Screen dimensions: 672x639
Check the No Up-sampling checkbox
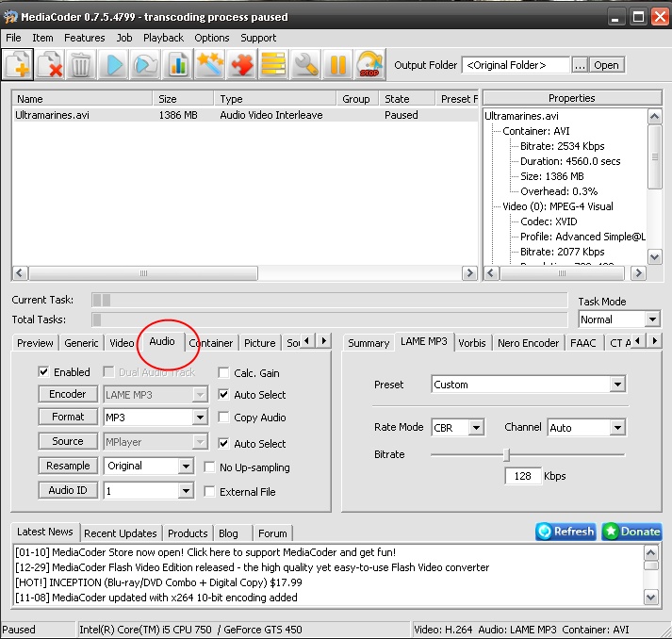pyautogui.click(x=209, y=467)
